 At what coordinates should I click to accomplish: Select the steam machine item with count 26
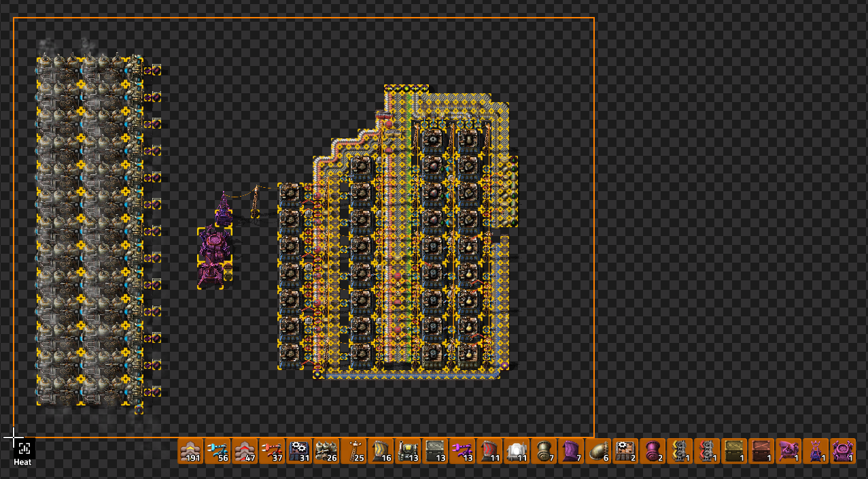326,451
